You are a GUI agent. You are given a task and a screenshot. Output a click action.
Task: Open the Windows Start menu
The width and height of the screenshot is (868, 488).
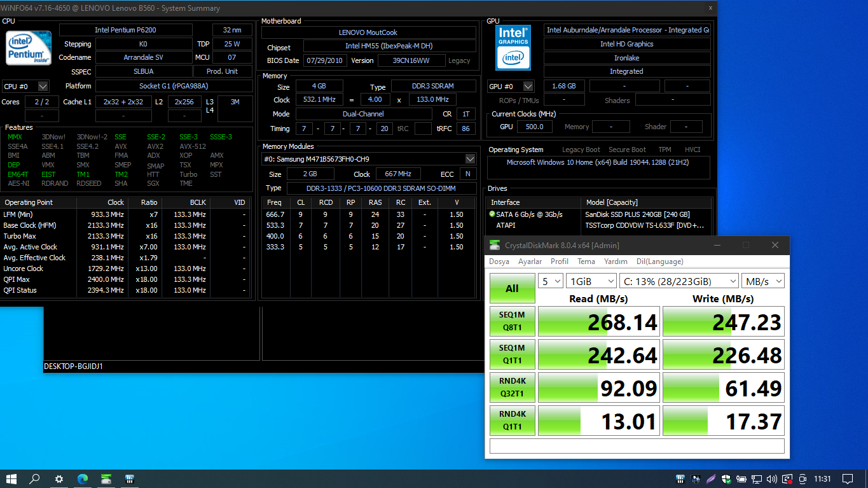point(11,479)
